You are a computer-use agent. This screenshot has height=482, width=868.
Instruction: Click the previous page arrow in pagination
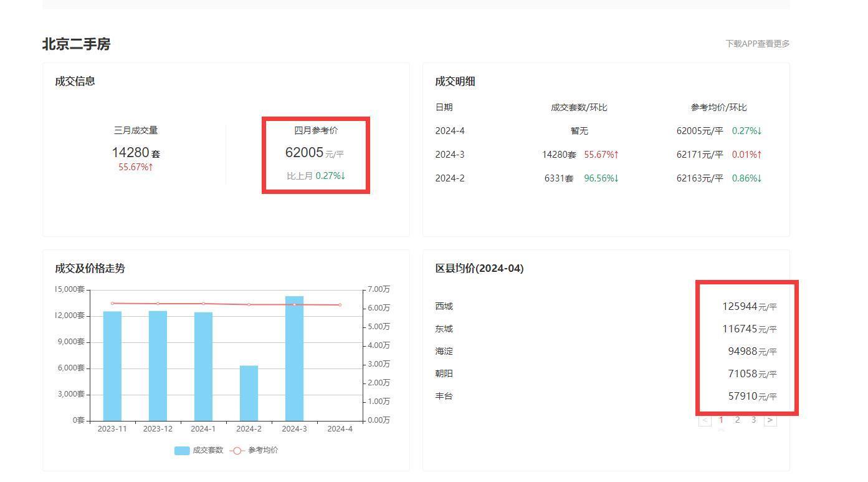pos(705,420)
